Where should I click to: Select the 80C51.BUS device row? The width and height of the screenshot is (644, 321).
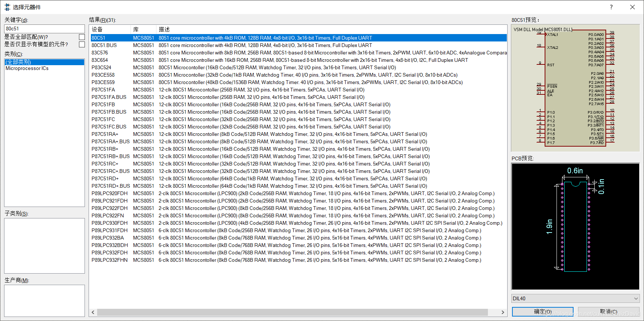(x=298, y=45)
